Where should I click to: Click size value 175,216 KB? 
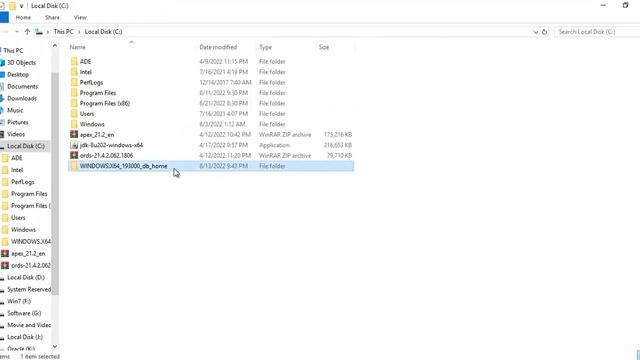click(x=338, y=135)
